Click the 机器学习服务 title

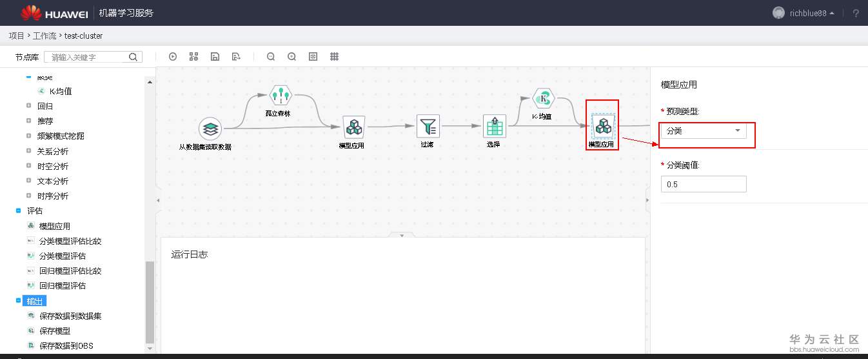pyautogui.click(x=126, y=13)
